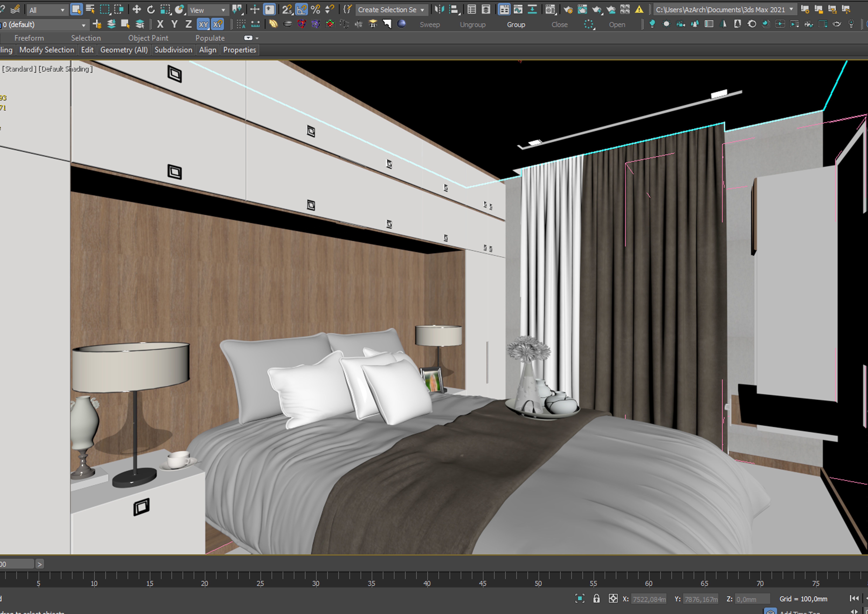Open Select by Name list
The width and height of the screenshot is (868, 614).
[90, 10]
